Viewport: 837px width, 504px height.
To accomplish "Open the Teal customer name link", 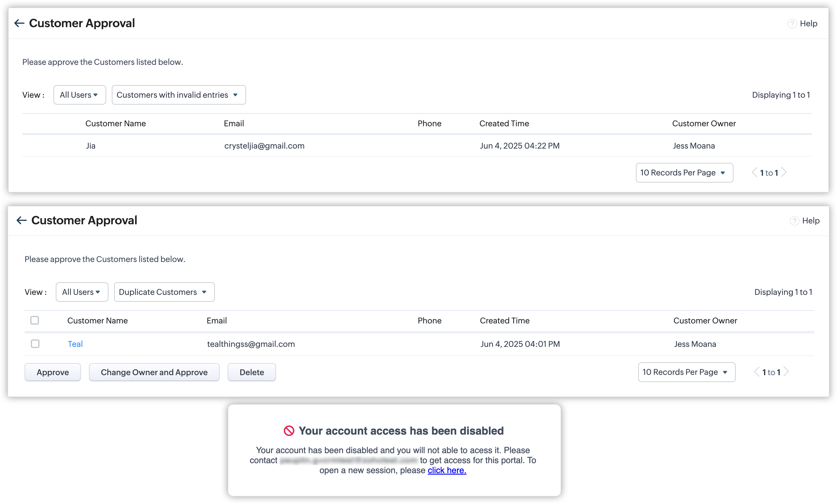I will coord(75,344).
